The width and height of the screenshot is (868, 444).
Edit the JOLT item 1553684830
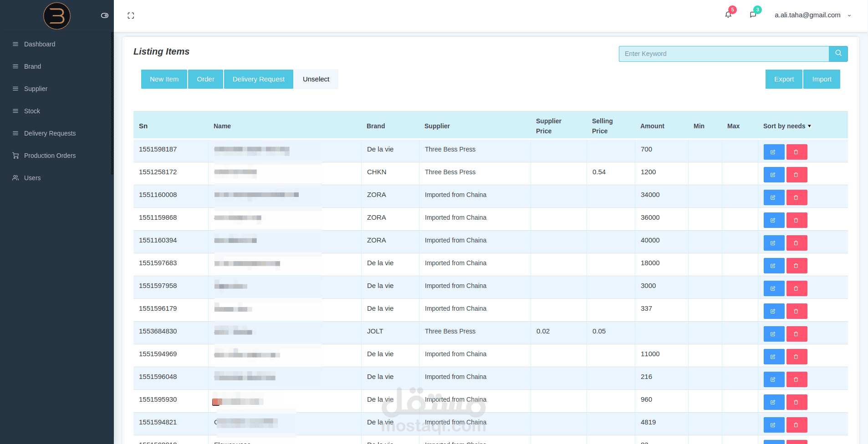point(774,334)
